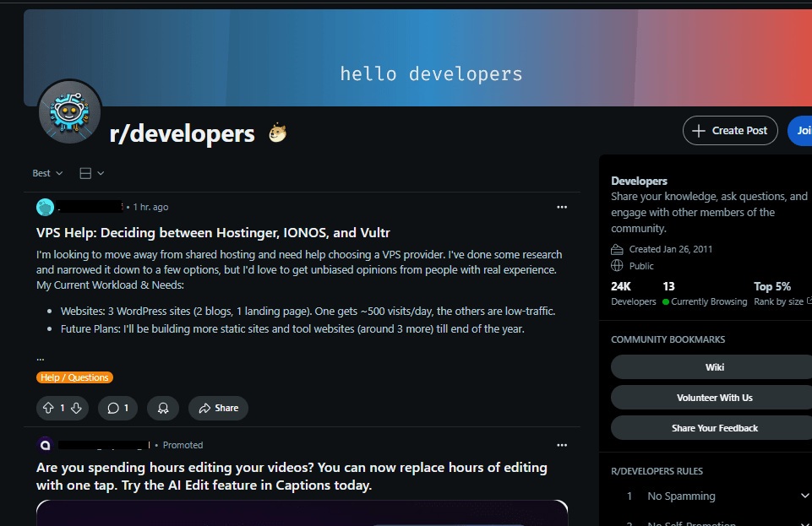The height and width of the screenshot is (526, 812).
Task: Open the VPS Help post title
Action: [213, 233]
